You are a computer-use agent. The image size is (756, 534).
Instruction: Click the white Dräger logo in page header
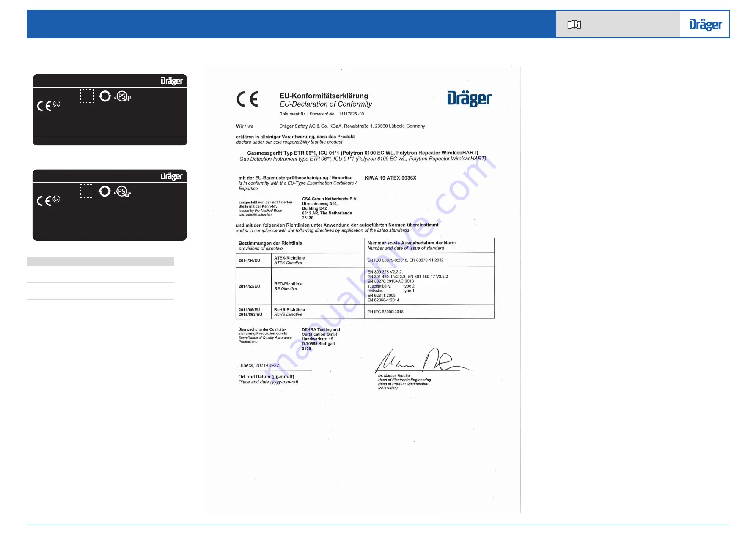(x=705, y=25)
